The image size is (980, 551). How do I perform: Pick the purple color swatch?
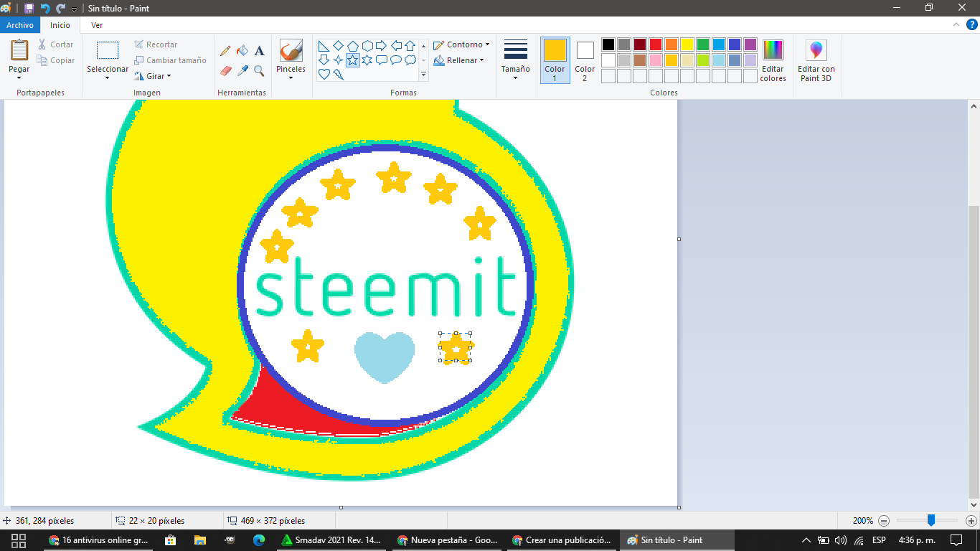[750, 44]
